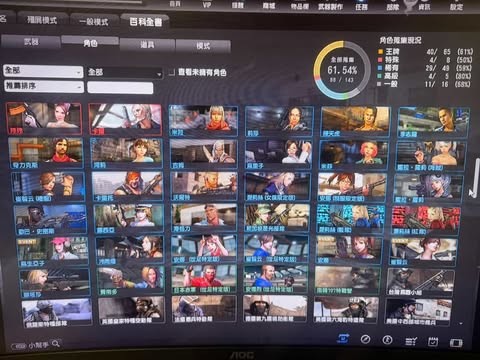The height and width of the screenshot is (360, 480).
Task: Open the dark 全部 dropdown
Action: [x=125, y=73]
